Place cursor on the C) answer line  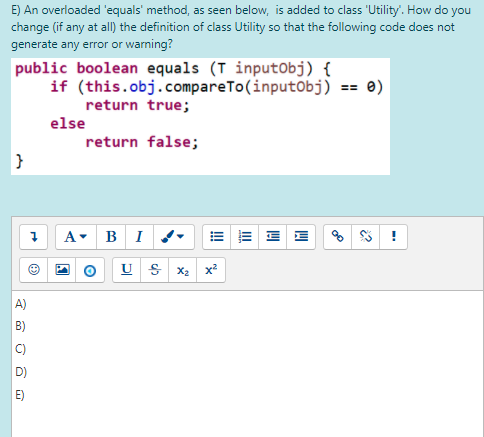point(21,349)
